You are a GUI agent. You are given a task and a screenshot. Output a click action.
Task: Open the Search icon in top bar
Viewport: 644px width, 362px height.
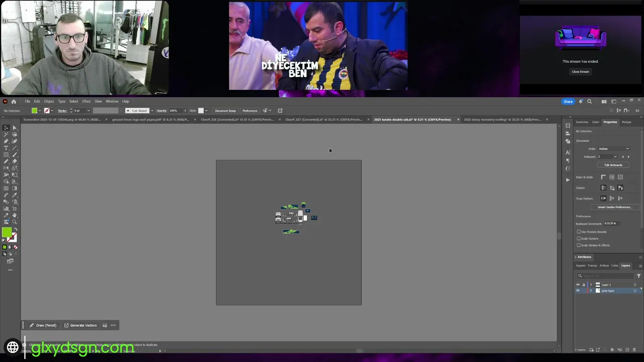[x=590, y=102]
